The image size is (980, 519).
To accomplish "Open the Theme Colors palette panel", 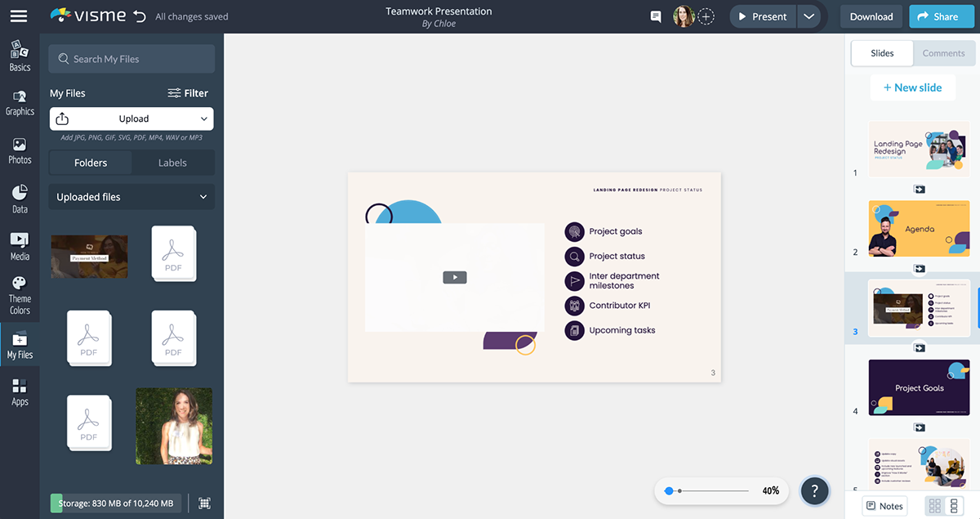I will coord(20,295).
